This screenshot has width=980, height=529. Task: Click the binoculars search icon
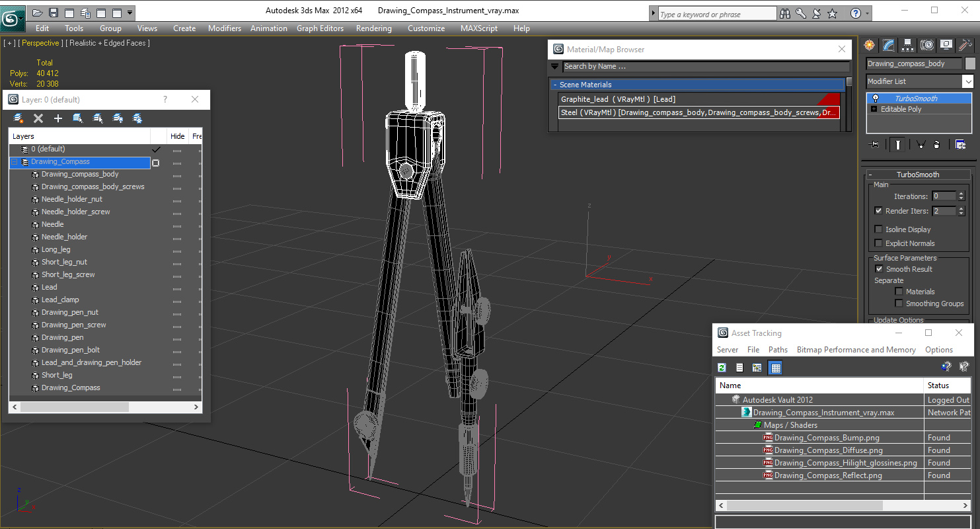pyautogui.click(x=785, y=13)
